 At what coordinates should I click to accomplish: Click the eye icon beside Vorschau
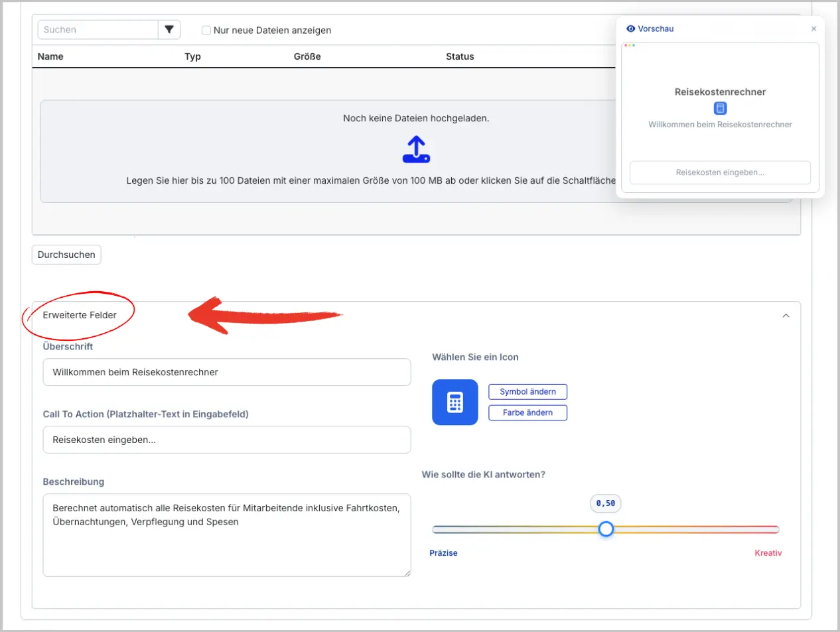[630, 29]
